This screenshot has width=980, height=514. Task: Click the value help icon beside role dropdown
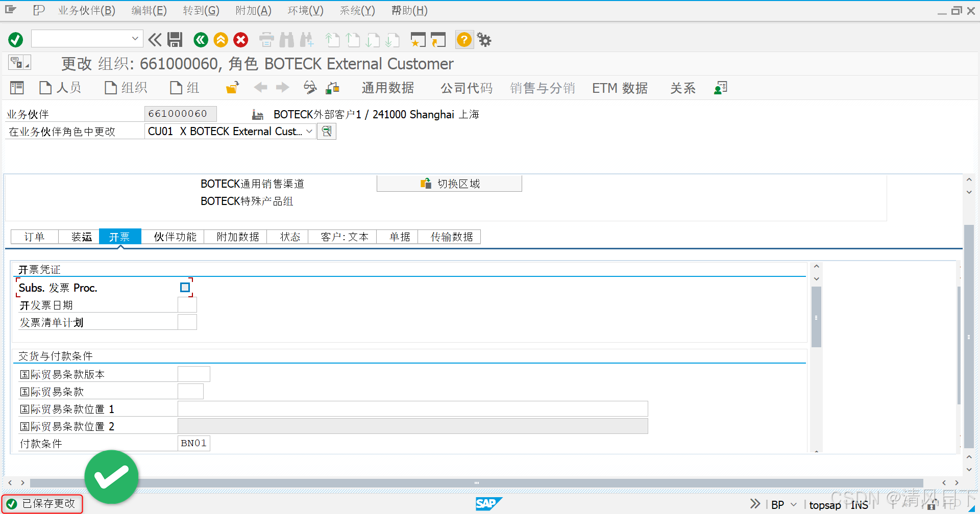pos(327,131)
